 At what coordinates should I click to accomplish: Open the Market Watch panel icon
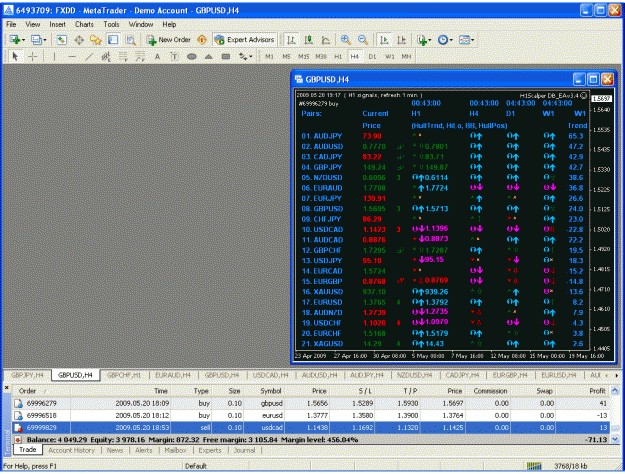point(61,40)
